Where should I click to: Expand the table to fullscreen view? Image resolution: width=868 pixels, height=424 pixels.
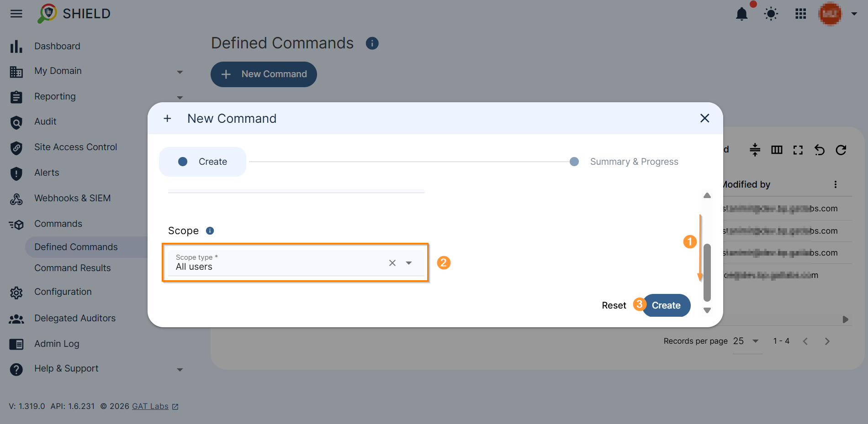(798, 150)
